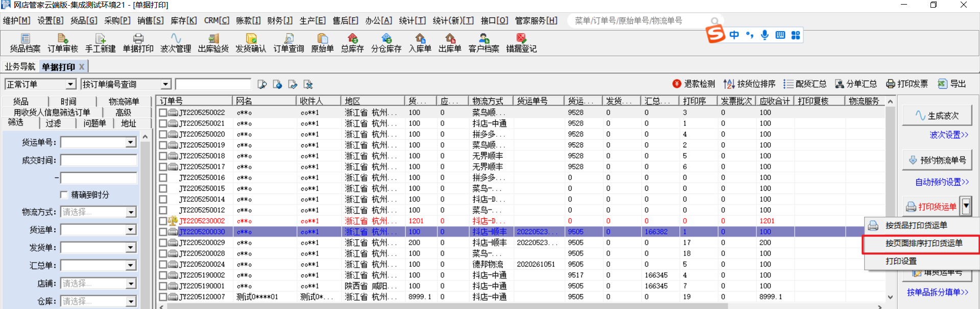Tick the checkbox of order JY2205250019
Image resolution: width=980 pixels, height=309 pixels.
click(x=163, y=145)
